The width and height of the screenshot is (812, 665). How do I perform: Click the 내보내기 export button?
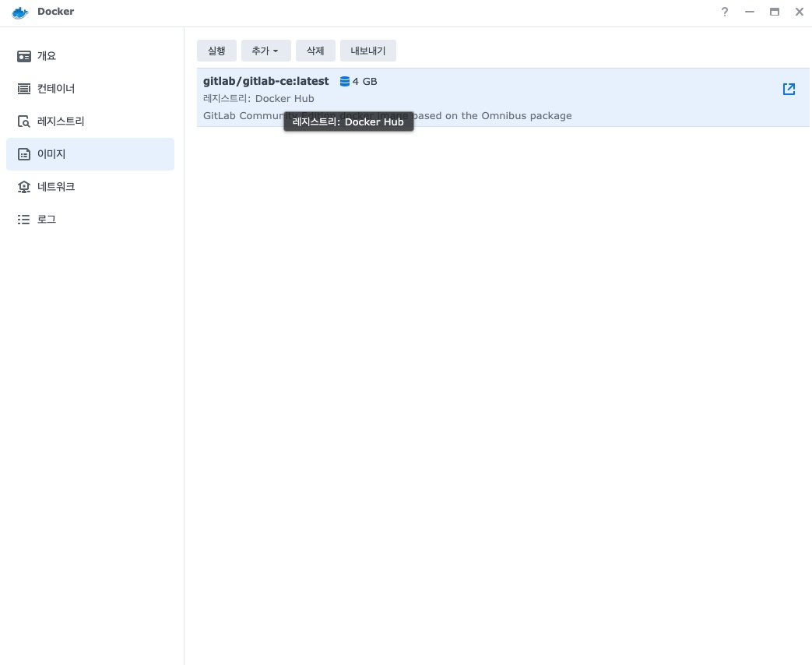367,51
